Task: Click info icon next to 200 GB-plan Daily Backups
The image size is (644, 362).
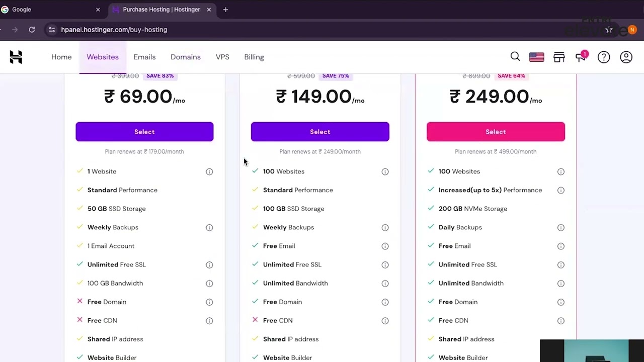Action: point(560,228)
